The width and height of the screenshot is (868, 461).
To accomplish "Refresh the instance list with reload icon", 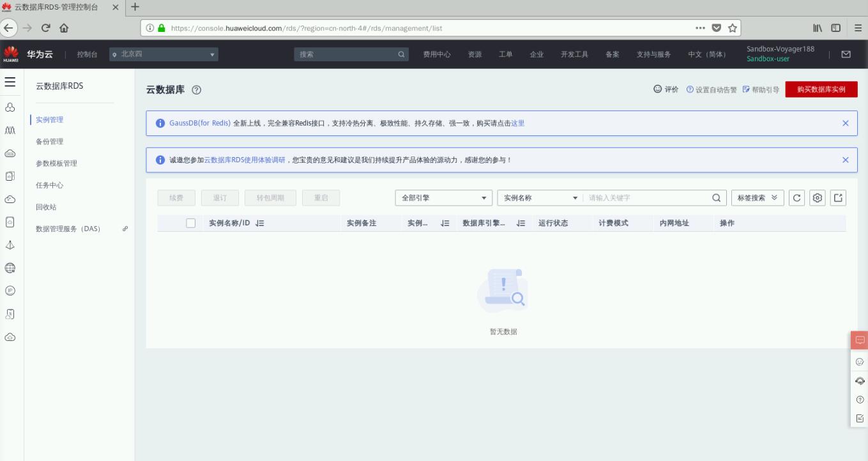I will [796, 198].
